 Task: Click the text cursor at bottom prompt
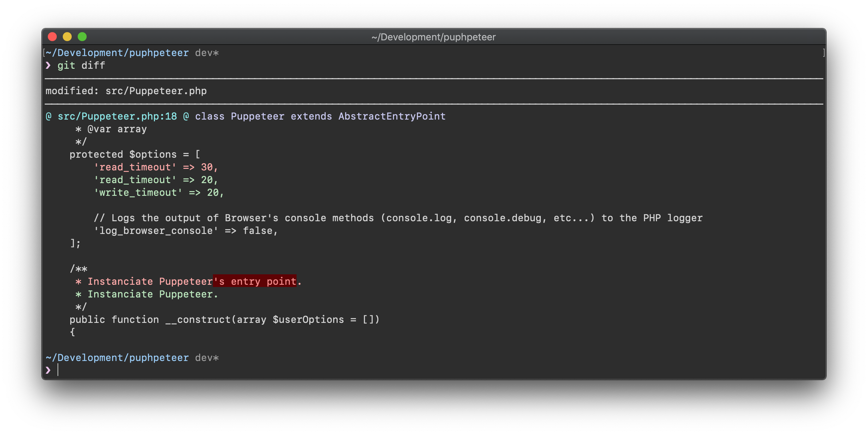[58, 370]
